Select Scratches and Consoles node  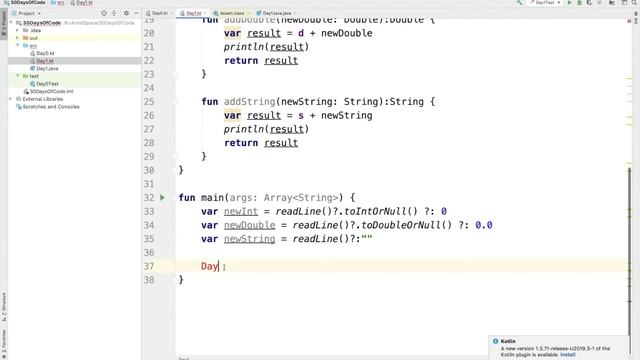[x=47, y=107]
